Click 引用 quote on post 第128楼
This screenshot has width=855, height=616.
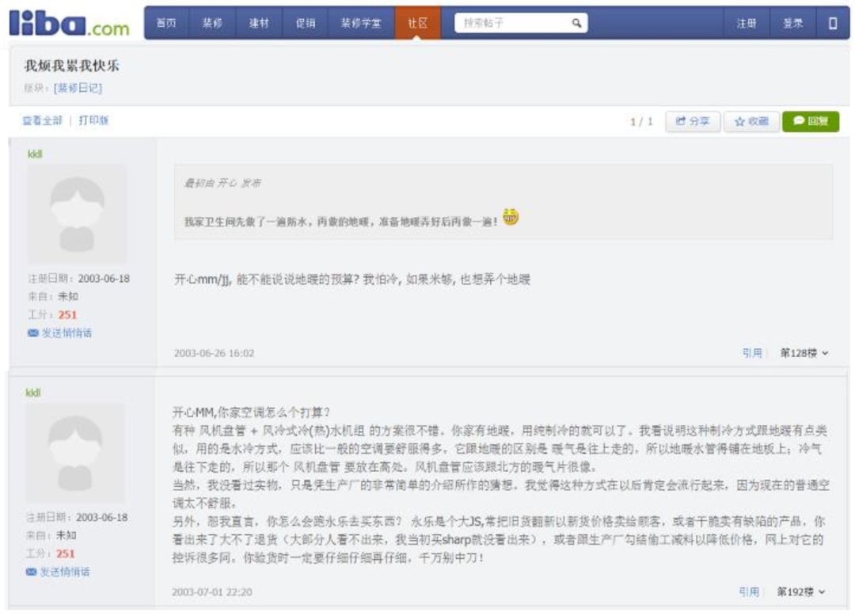pyautogui.click(x=752, y=352)
